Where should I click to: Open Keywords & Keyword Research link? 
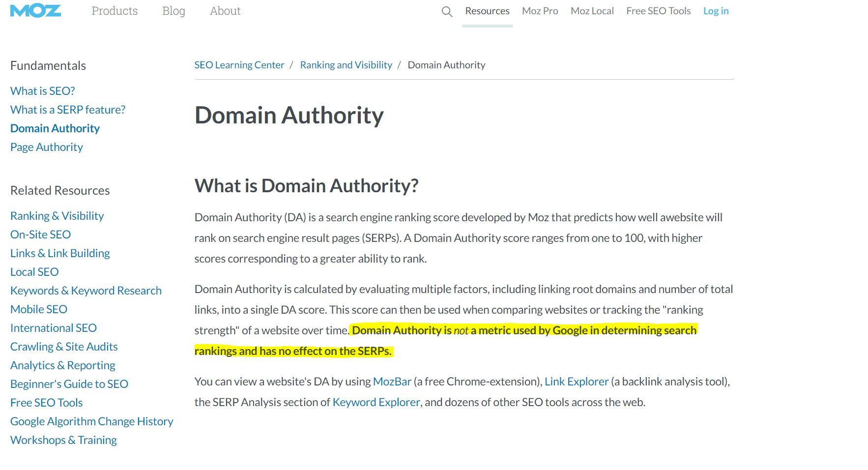[x=86, y=291]
